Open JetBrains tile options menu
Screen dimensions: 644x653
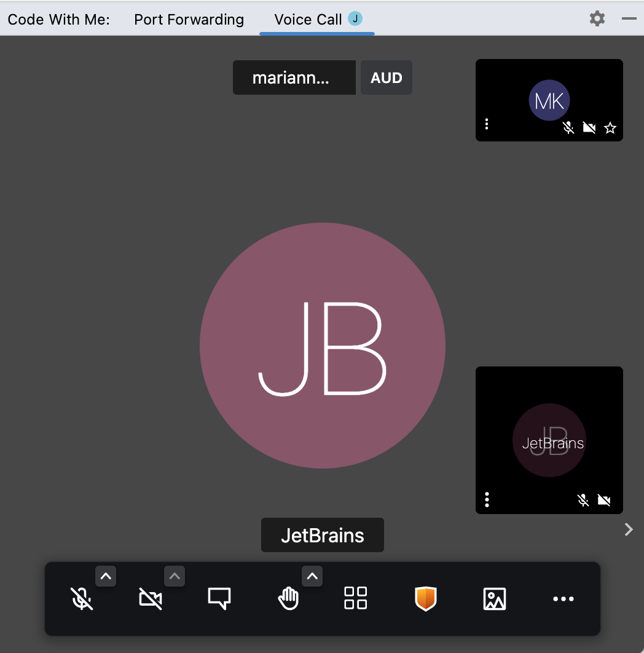point(487,499)
